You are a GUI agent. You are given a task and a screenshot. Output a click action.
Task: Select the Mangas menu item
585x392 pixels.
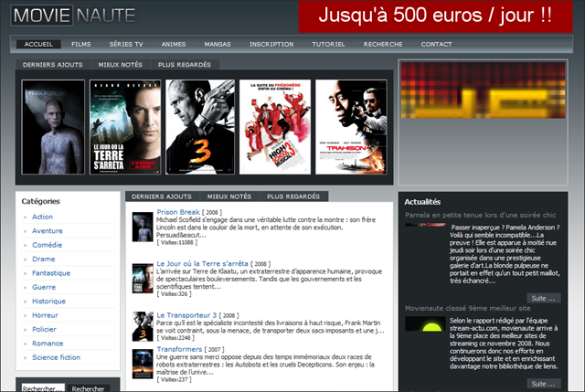(x=218, y=45)
